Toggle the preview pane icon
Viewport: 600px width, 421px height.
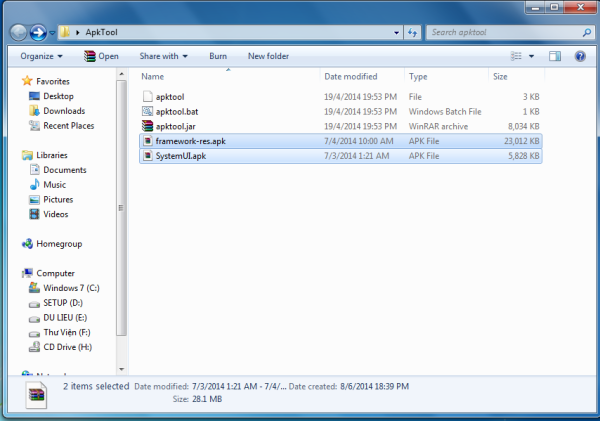click(x=556, y=56)
